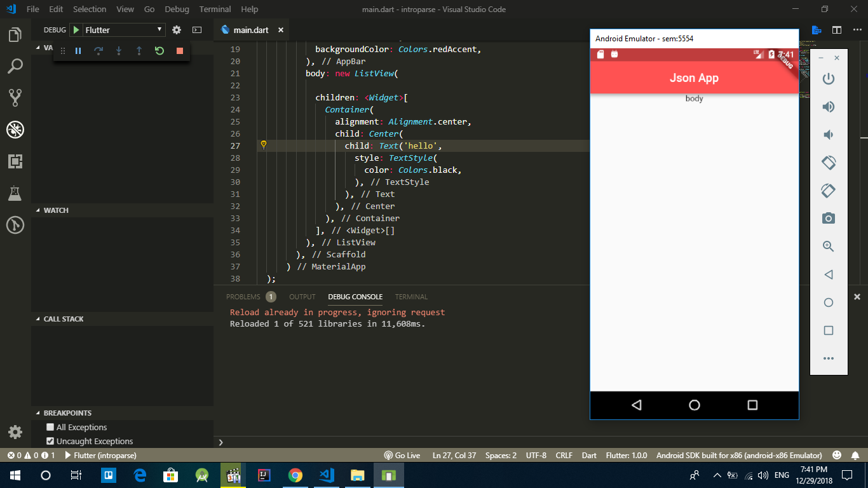The height and width of the screenshot is (488, 868).
Task: Pause the running Flutter app
Action: [x=78, y=51]
